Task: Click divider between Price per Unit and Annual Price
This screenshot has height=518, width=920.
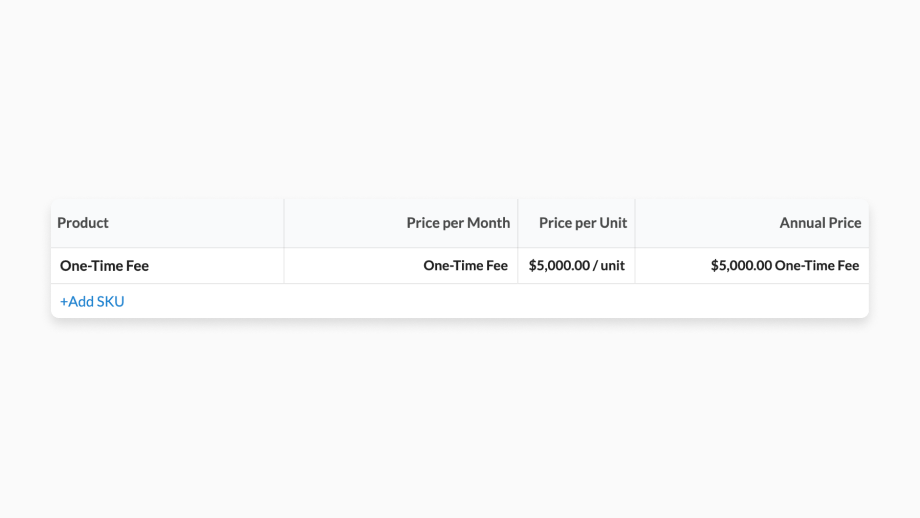Action: point(635,223)
